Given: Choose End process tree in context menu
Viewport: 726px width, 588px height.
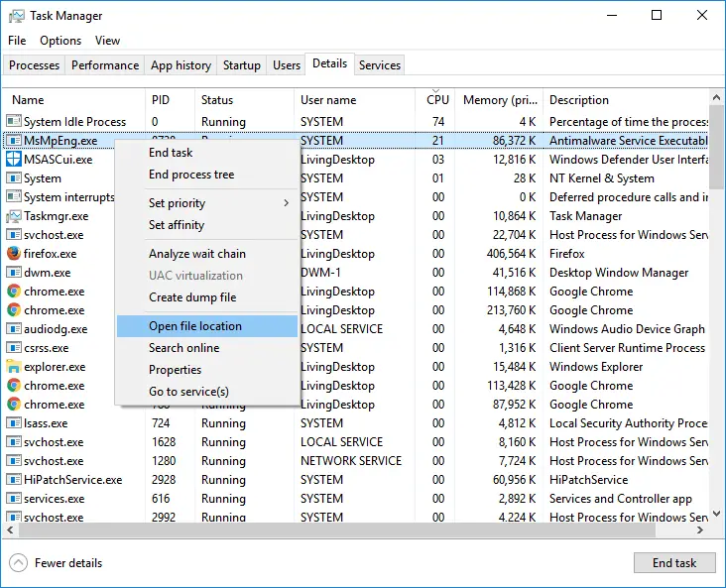Looking at the screenshot, I should click(207, 175).
